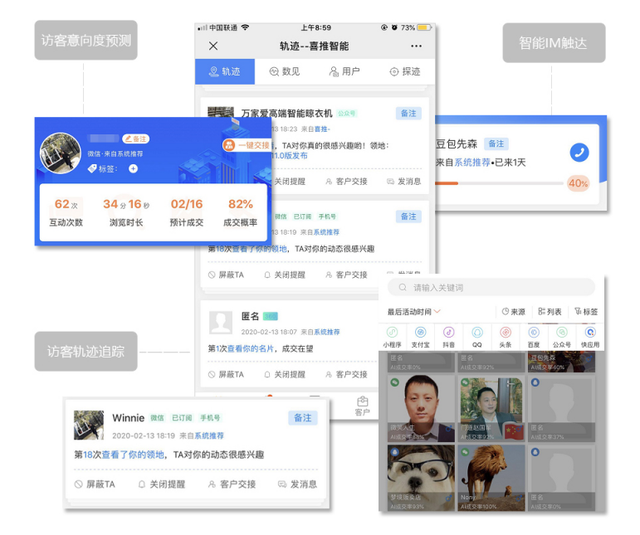Add a tag with the plus icon beside 标签
Screen dimensions: 640x535
click(x=133, y=169)
